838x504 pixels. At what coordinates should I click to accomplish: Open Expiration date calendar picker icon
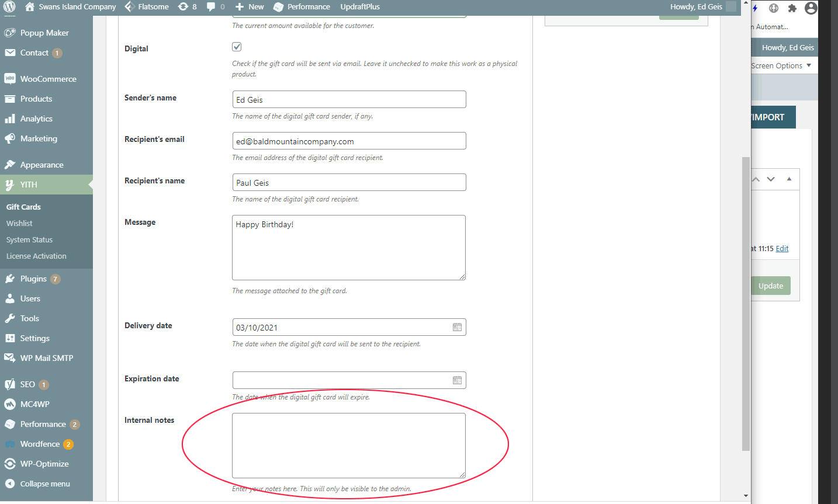[457, 380]
